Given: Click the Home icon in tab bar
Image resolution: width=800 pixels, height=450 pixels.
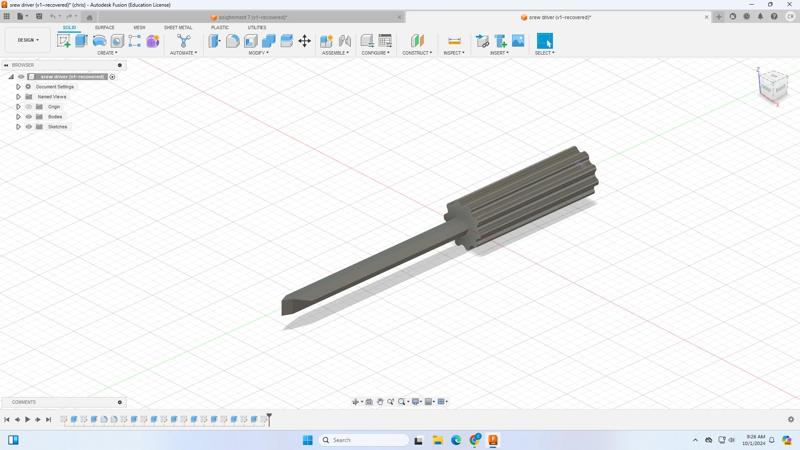Looking at the screenshot, I should click(x=89, y=17).
